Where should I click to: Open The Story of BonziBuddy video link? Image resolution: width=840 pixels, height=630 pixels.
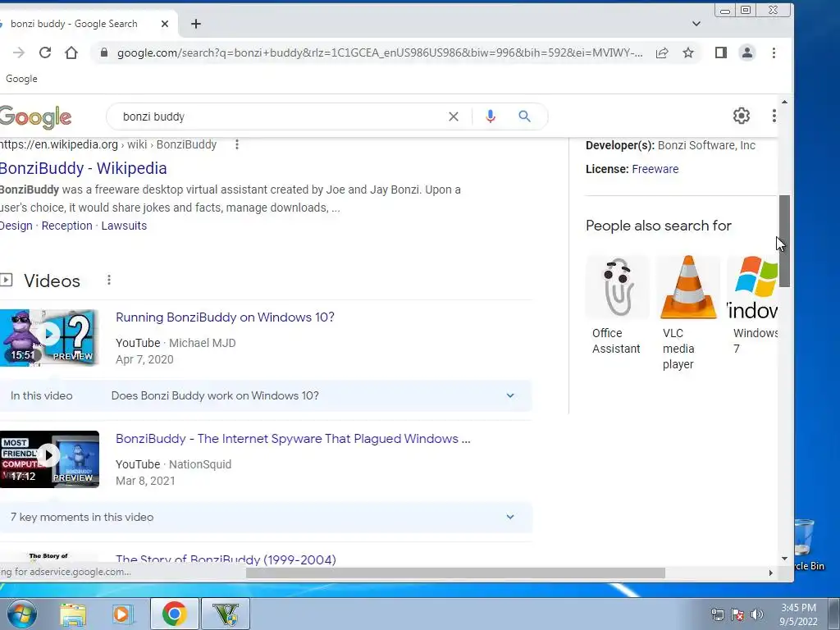coord(226,559)
